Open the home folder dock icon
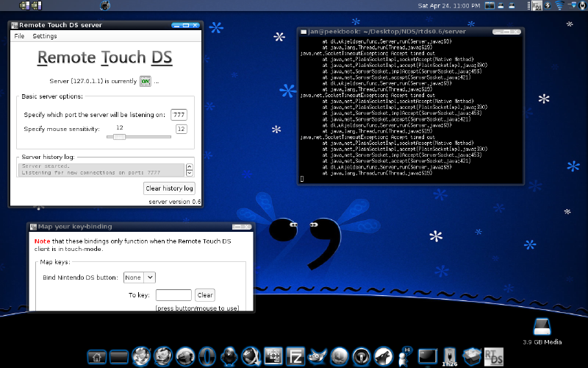 click(x=97, y=357)
